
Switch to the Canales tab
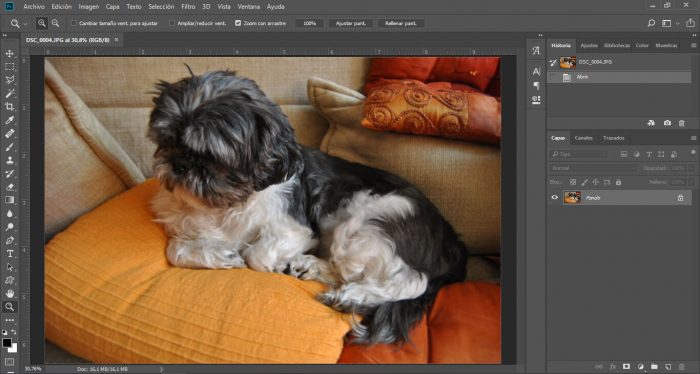[x=583, y=138]
